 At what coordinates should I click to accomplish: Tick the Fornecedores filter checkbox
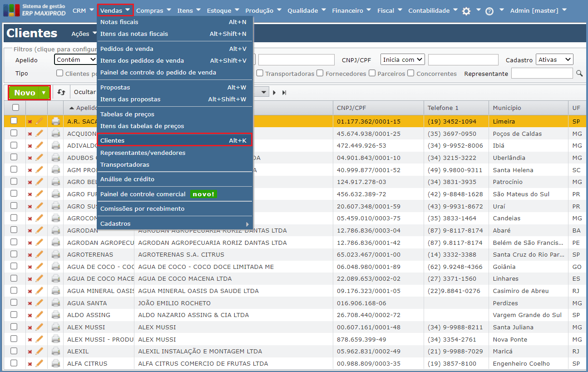point(320,73)
